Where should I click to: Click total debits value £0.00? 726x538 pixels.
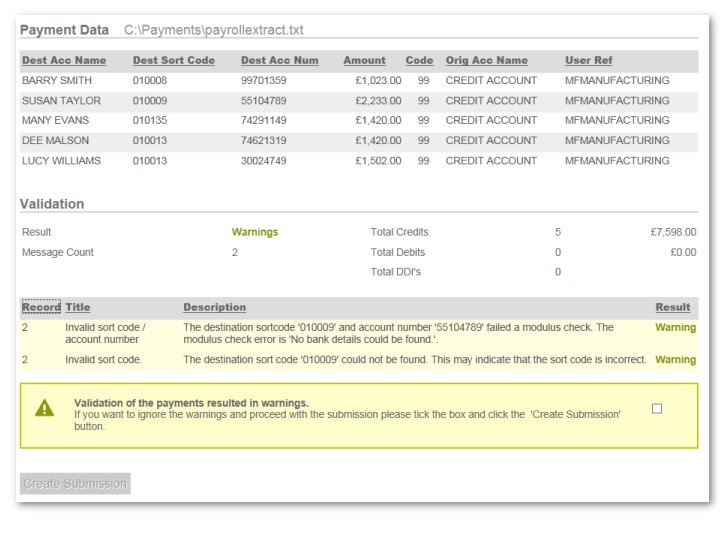click(x=683, y=252)
